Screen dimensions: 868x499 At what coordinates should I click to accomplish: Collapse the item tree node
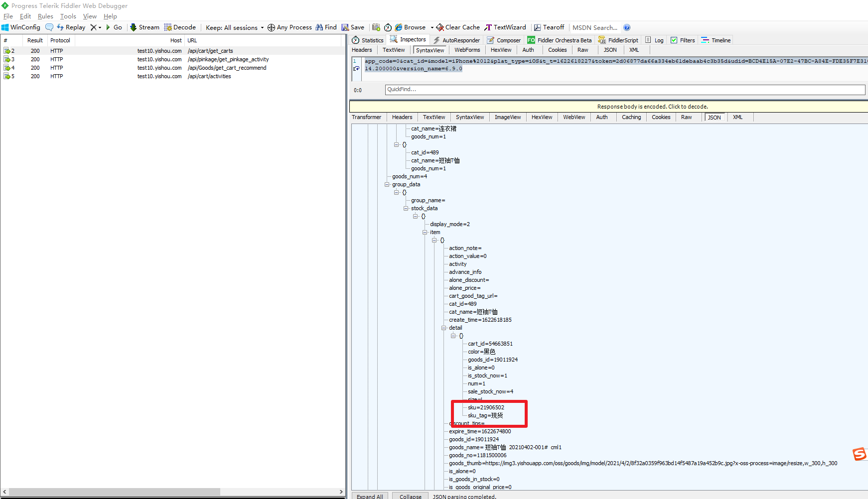[425, 232]
